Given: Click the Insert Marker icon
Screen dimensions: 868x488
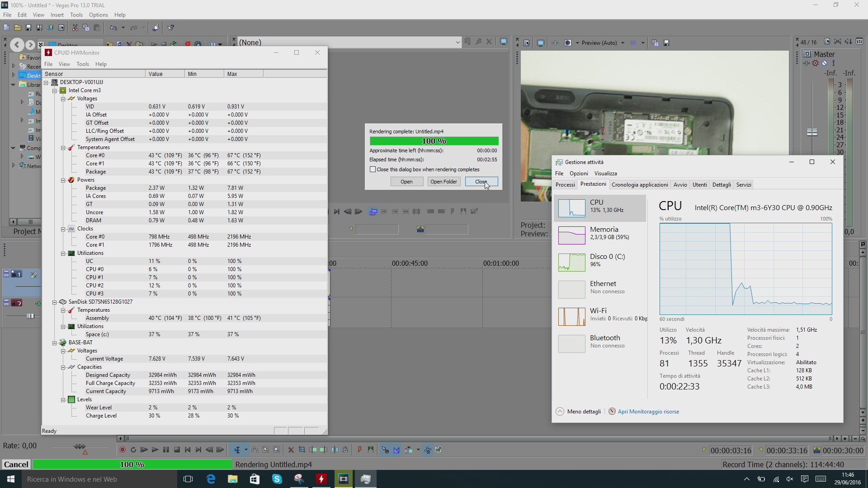Looking at the screenshot, I should point(359,450).
